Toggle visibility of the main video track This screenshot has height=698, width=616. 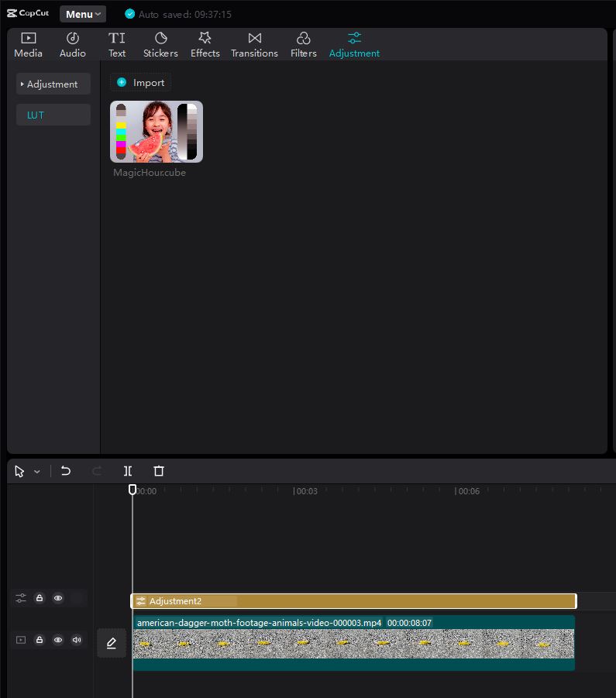(x=58, y=640)
